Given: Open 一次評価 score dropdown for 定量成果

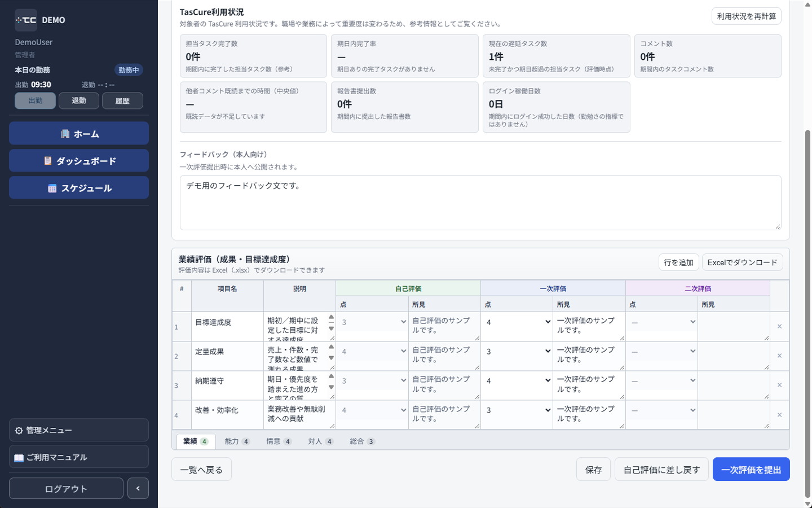Looking at the screenshot, I should [x=517, y=351].
